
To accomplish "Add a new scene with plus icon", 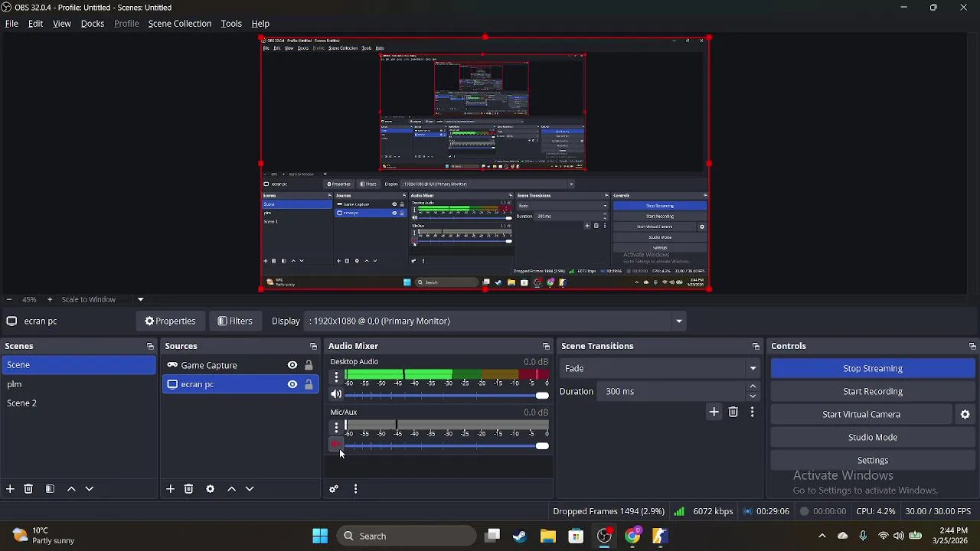I will 10,489.
